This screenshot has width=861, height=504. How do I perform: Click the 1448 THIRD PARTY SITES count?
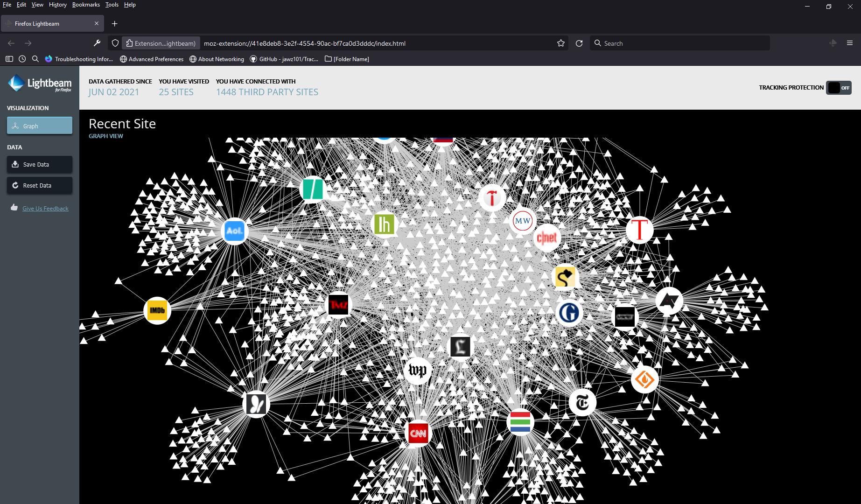pyautogui.click(x=267, y=92)
